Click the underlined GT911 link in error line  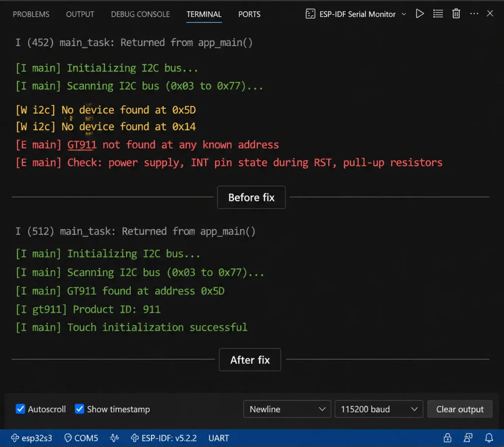[82, 145]
